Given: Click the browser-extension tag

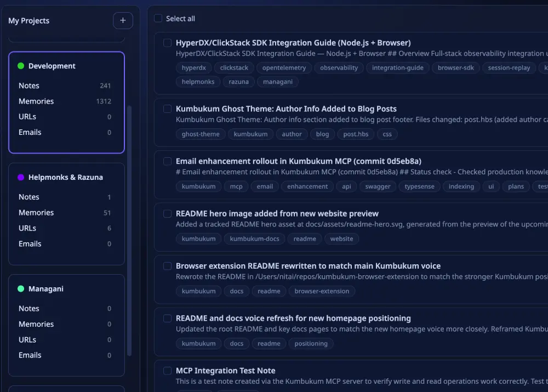Looking at the screenshot, I should [x=322, y=291].
